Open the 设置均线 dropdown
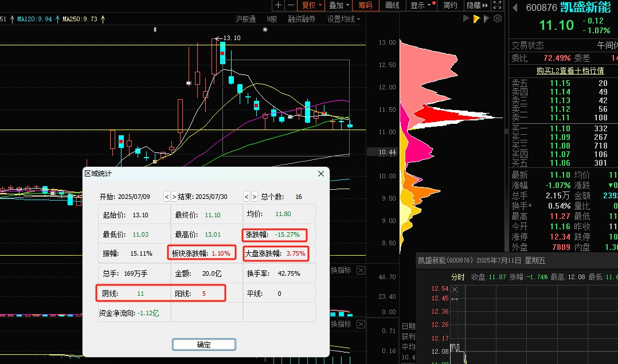Viewport: 618px width, 364px height. click(343, 19)
